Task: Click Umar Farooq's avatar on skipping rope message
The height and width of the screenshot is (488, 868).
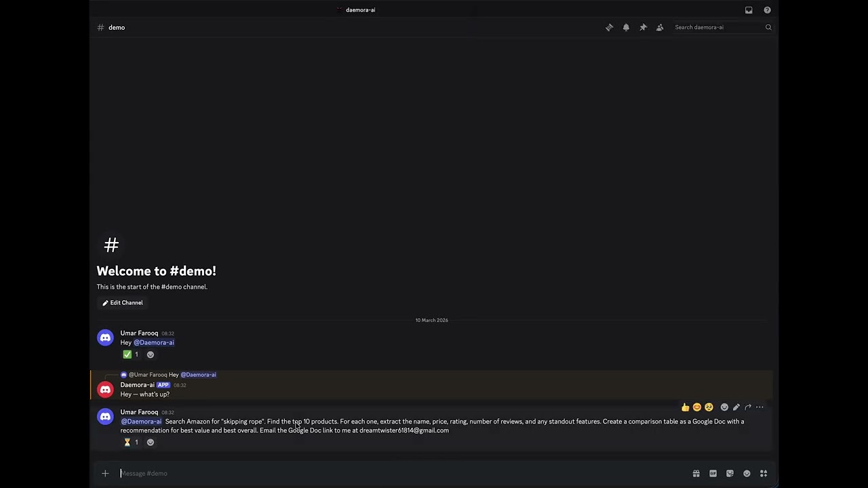Action: pyautogui.click(x=105, y=416)
